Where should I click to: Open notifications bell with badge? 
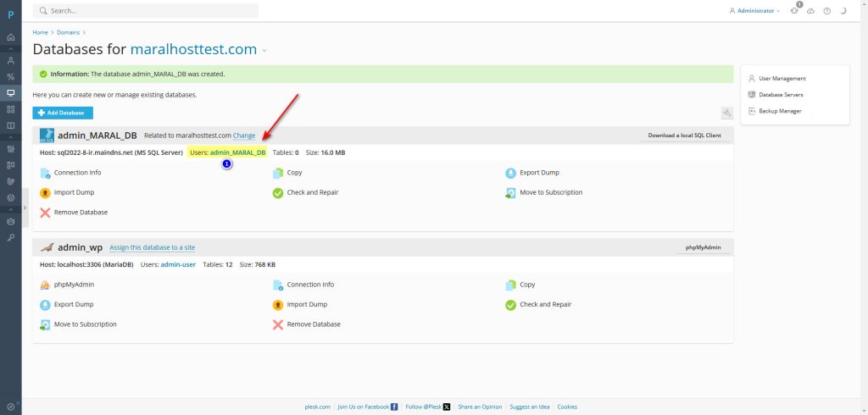point(795,10)
